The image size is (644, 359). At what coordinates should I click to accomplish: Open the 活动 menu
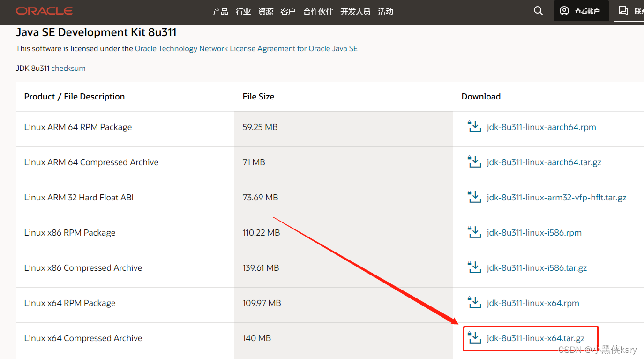[x=386, y=11]
